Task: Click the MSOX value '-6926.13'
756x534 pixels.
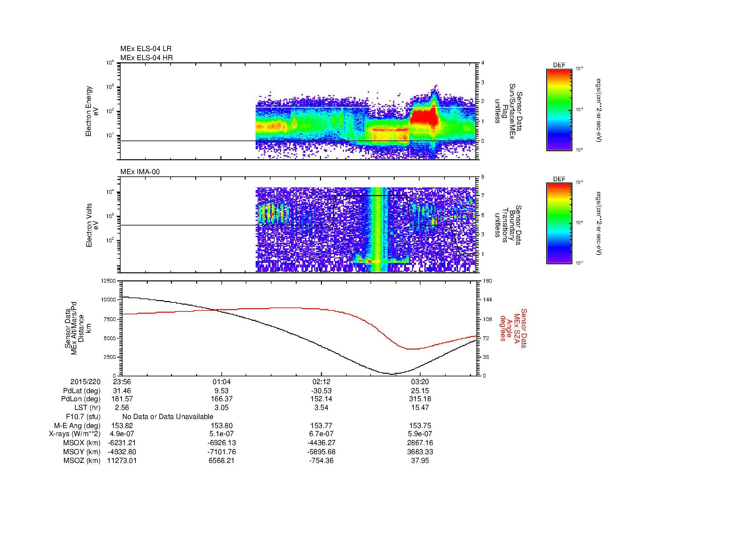Action: point(222,443)
